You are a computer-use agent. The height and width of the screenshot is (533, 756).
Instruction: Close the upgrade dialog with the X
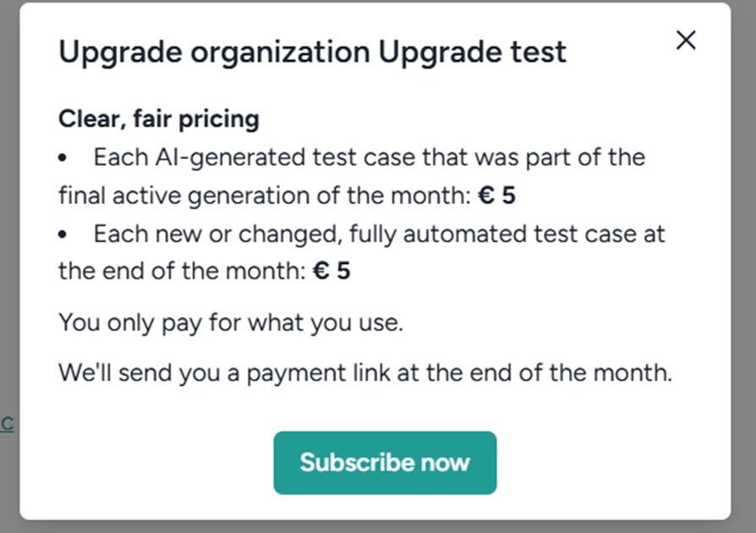(x=686, y=40)
